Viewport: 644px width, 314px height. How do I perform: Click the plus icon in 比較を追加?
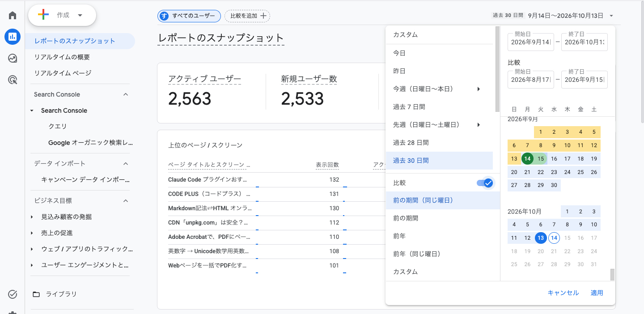[x=263, y=16]
